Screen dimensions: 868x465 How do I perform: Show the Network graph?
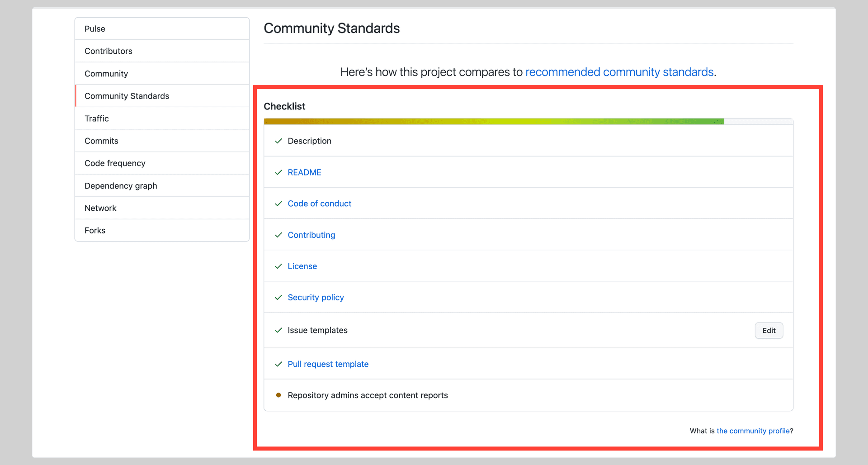click(162, 208)
